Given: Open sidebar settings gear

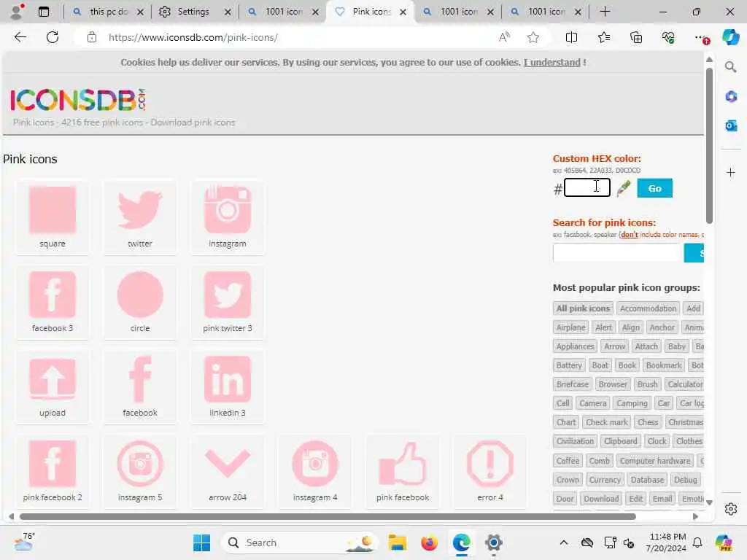Looking at the screenshot, I should pos(731,509).
